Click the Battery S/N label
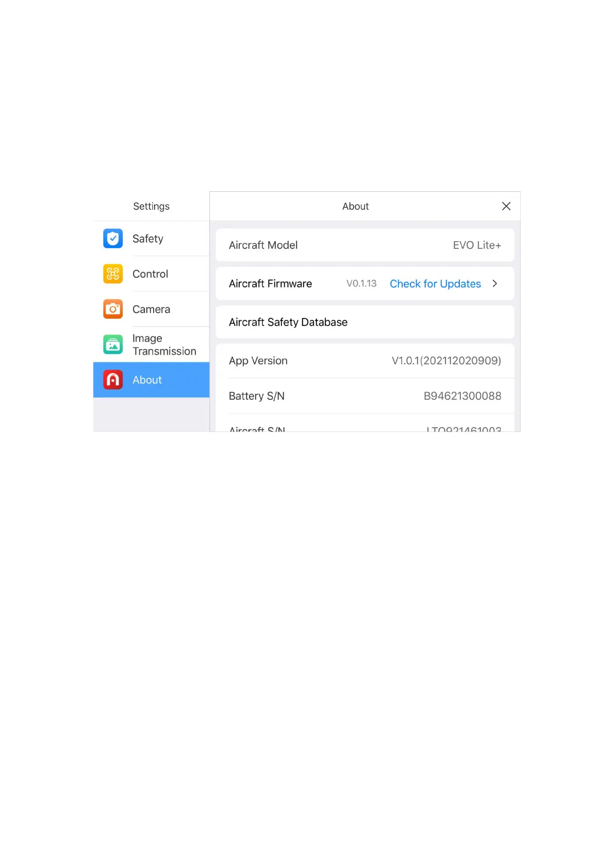Image resolution: width=614 pixels, height=868 pixels. (257, 396)
